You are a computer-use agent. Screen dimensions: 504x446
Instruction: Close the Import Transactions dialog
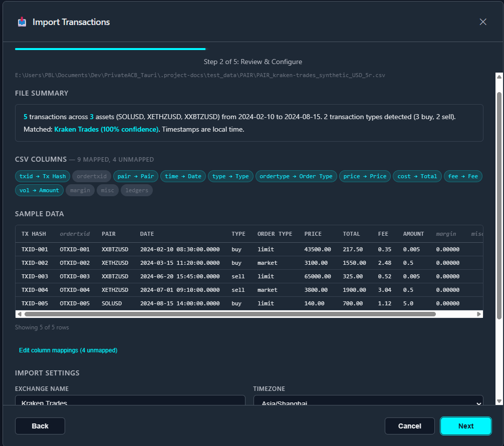[483, 22]
